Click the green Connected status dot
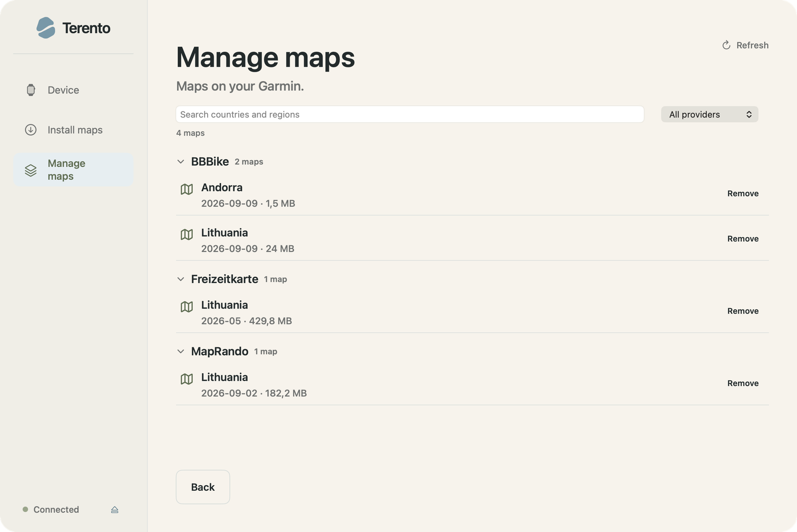Screen dimensions: 797x532 [x=25, y=510]
